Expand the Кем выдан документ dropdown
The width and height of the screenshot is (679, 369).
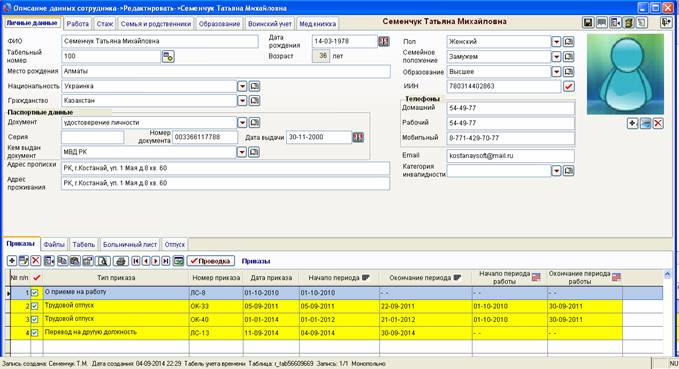coord(242,152)
